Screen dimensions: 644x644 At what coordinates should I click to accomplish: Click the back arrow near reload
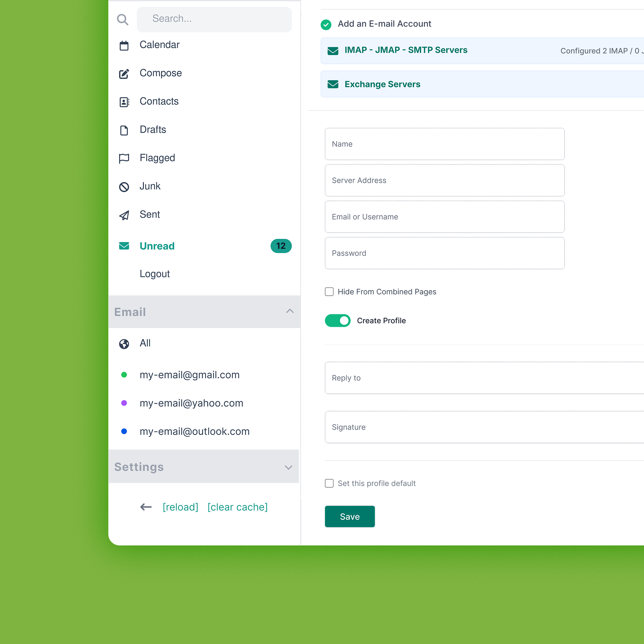tap(146, 507)
